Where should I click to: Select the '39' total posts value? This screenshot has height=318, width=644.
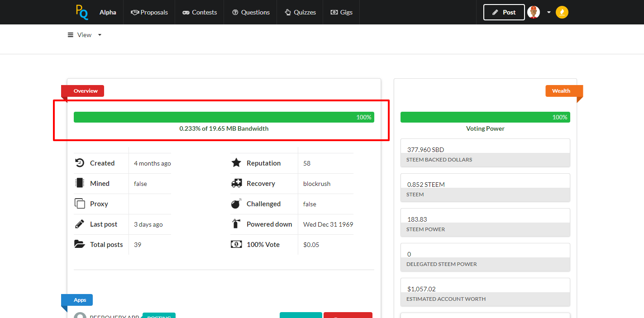tap(138, 245)
